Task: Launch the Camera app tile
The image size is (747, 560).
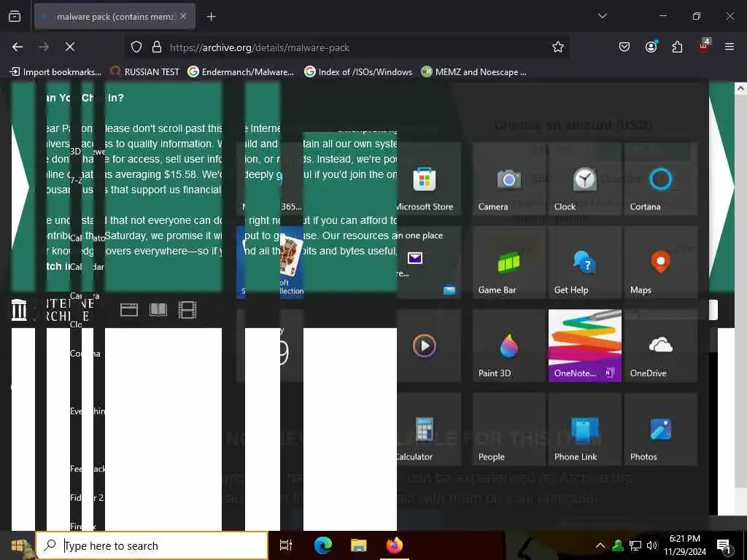Action: (x=508, y=179)
